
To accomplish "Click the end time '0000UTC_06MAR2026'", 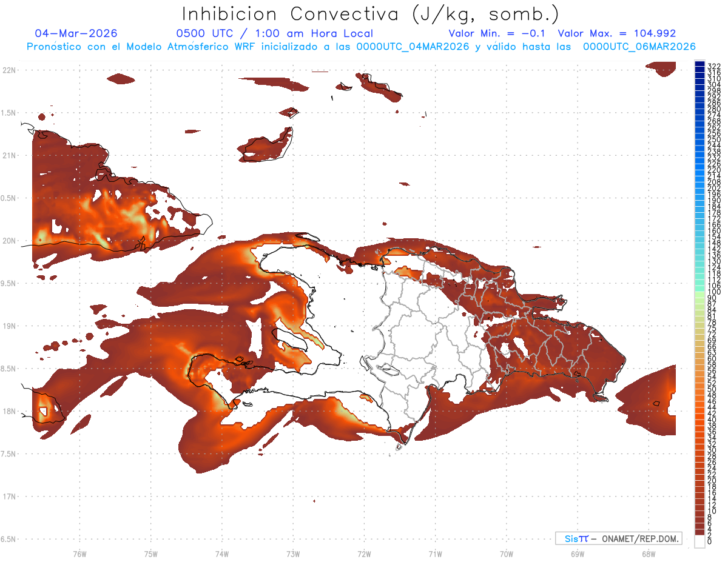I will (x=639, y=47).
